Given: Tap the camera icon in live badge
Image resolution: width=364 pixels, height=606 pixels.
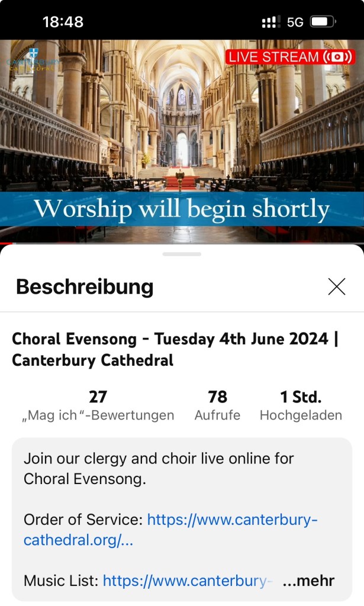Looking at the screenshot, I should click(x=339, y=57).
